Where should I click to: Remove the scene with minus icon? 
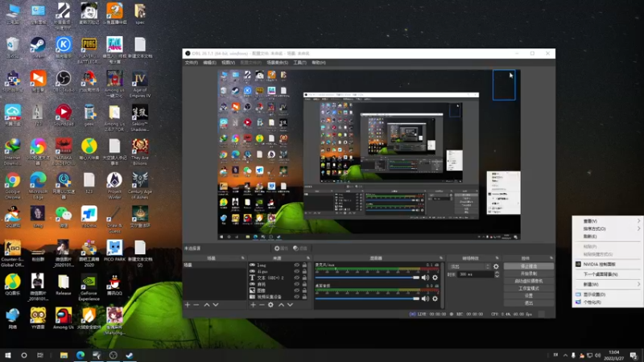(196, 305)
